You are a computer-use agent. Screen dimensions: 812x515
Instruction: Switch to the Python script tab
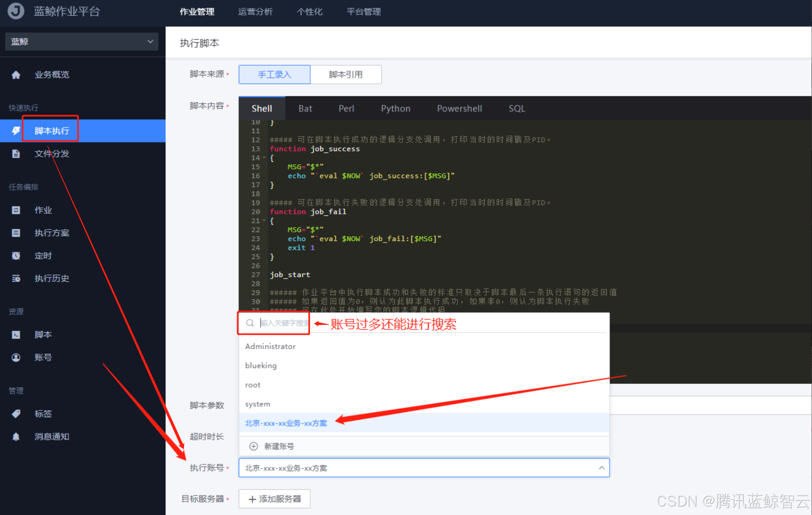[x=395, y=108]
